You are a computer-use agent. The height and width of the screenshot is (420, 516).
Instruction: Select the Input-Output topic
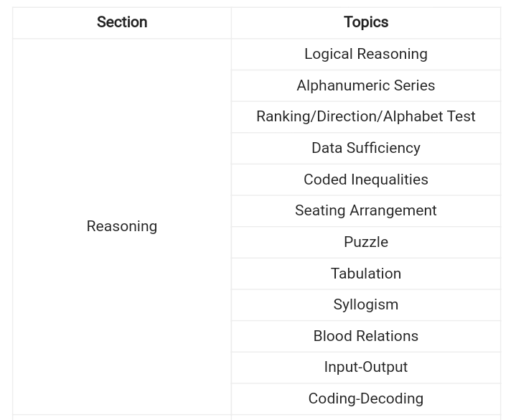[x=365, y=367]
